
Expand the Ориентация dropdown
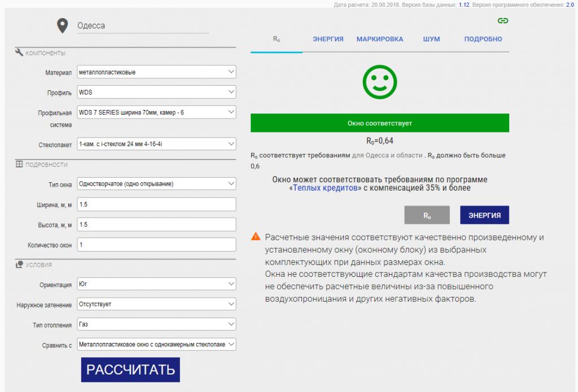pyautogui.click(x=156, y=285)
